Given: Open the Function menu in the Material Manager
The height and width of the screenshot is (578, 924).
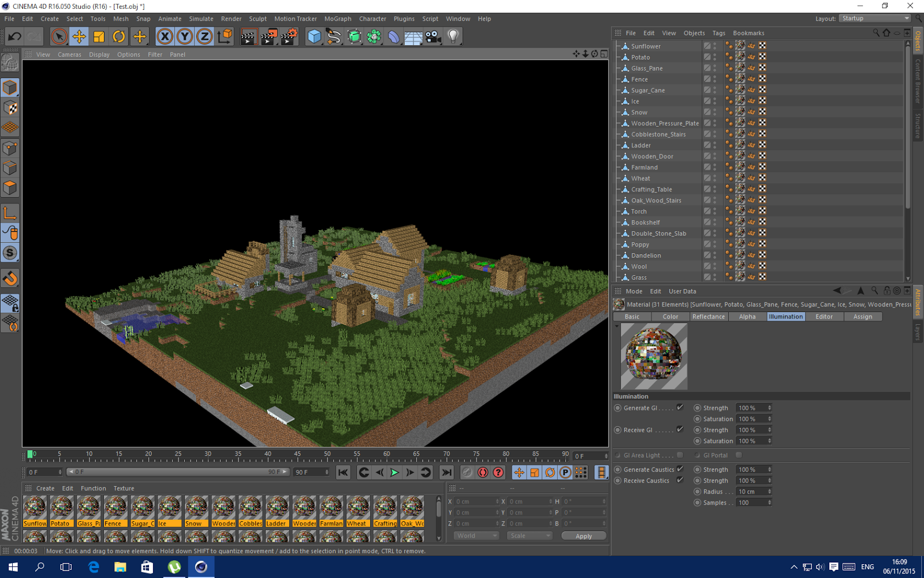Looking at the screenshot, I should pyautogui.click(x=94, y=488).
